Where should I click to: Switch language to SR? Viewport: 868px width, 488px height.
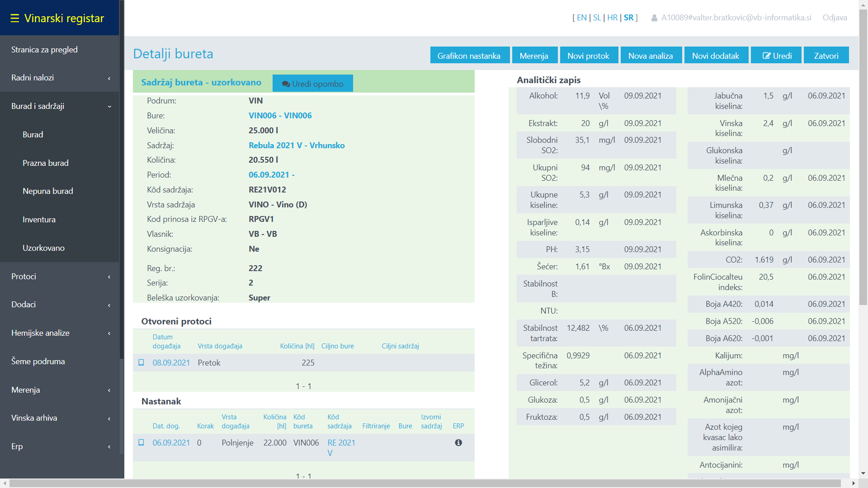(628, 18)
